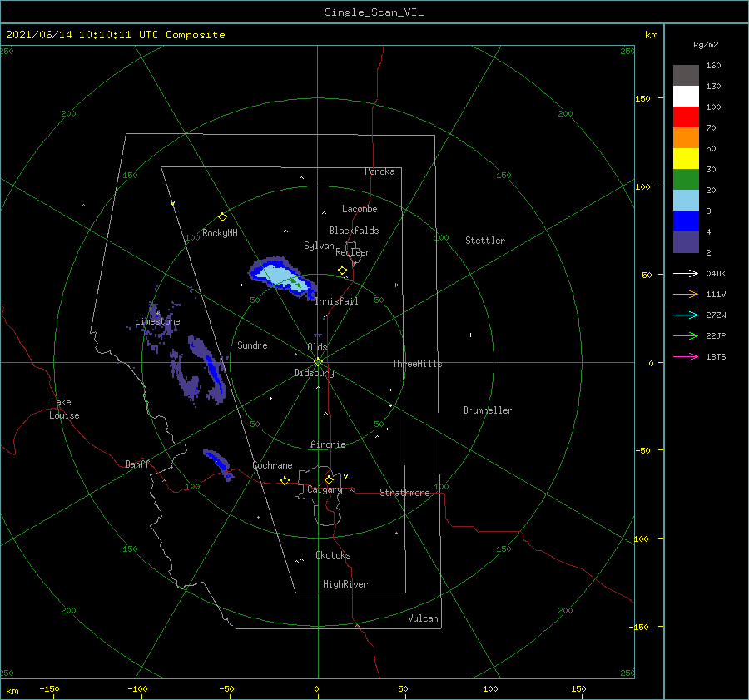Click the 18TS legend label
749x700 pixels.
click(716, 356)
